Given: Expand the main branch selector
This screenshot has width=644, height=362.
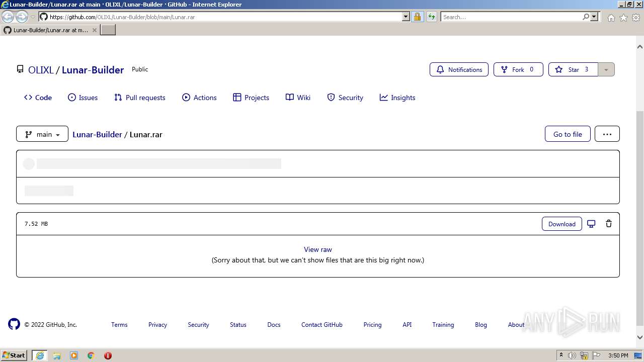Looking at the screenshot, I should pos(42,134).
